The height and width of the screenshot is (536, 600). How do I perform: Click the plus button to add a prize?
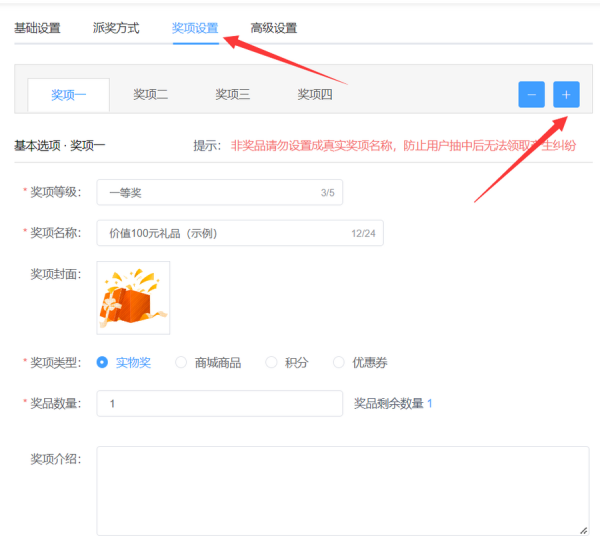point(566,94)
